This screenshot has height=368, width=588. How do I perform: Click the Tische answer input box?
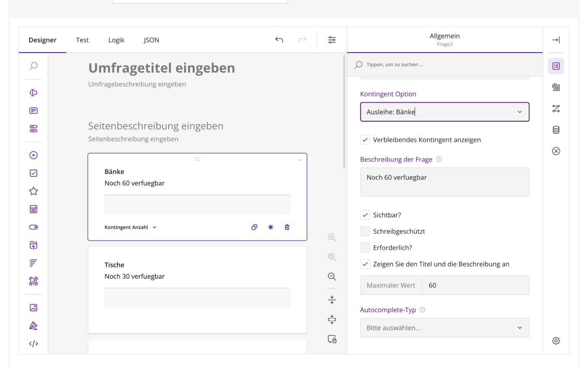(x=197, y=297)
